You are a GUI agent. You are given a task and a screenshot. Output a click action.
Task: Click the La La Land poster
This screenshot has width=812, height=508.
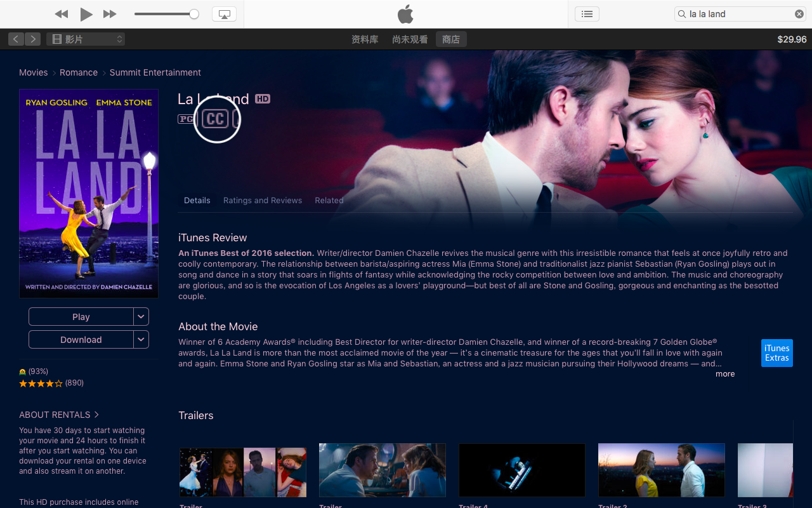tap(89, 194)
